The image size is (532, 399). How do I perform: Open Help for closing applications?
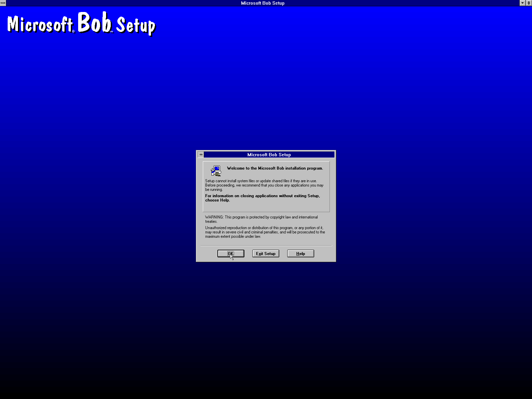[x=301, y=254]
